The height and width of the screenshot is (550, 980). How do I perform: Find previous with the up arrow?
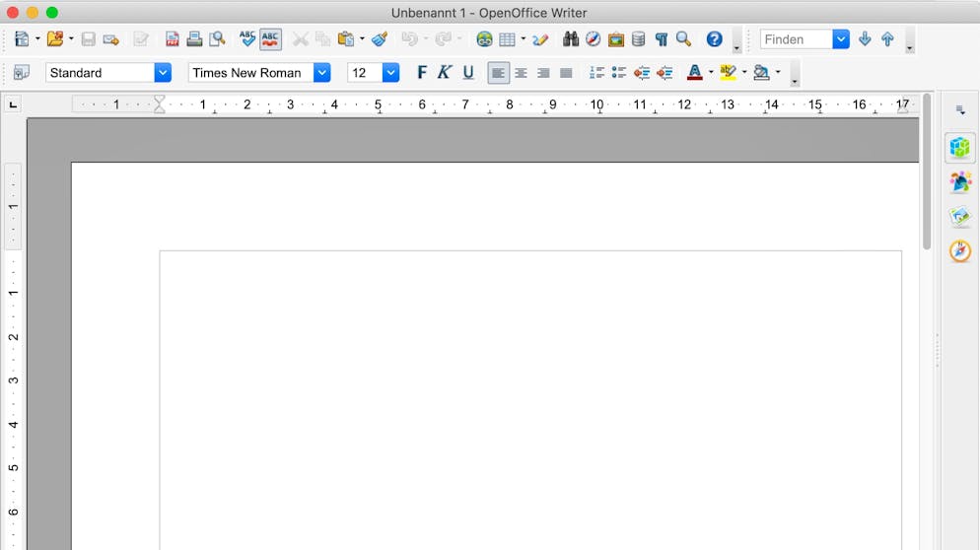[x=887, y=39]
